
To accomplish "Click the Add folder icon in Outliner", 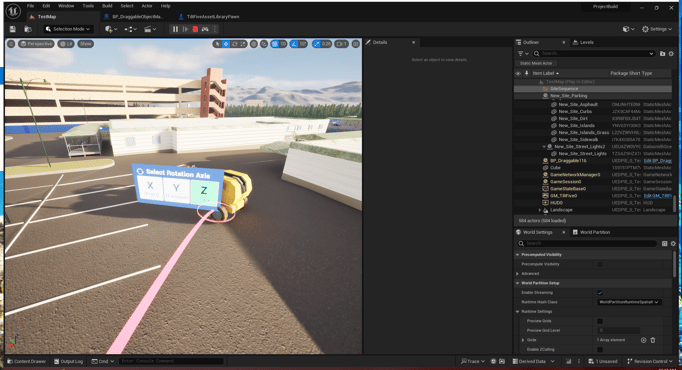I will 662,53.
